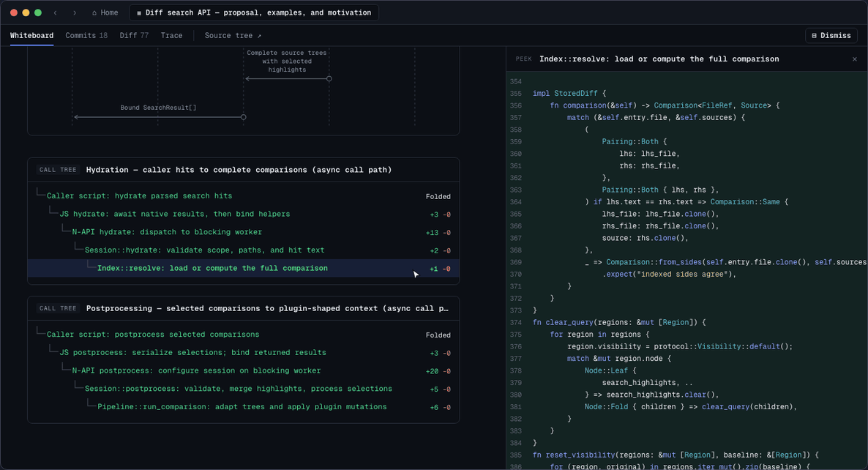Select 'N-API hydrate: dispatch to blocking worker' row
Screen dimensions: 868x470
244,232
